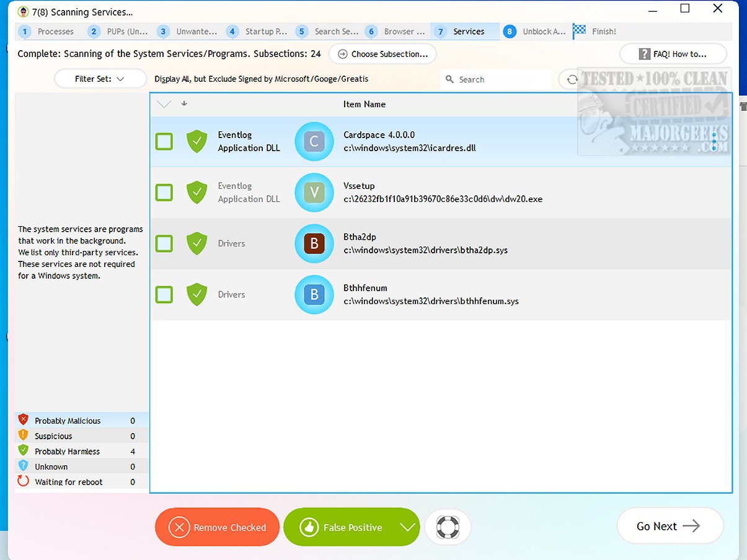Click the Drivers label on Btha2dp row
Screen dimensions: 747x560
click(231, 243)
